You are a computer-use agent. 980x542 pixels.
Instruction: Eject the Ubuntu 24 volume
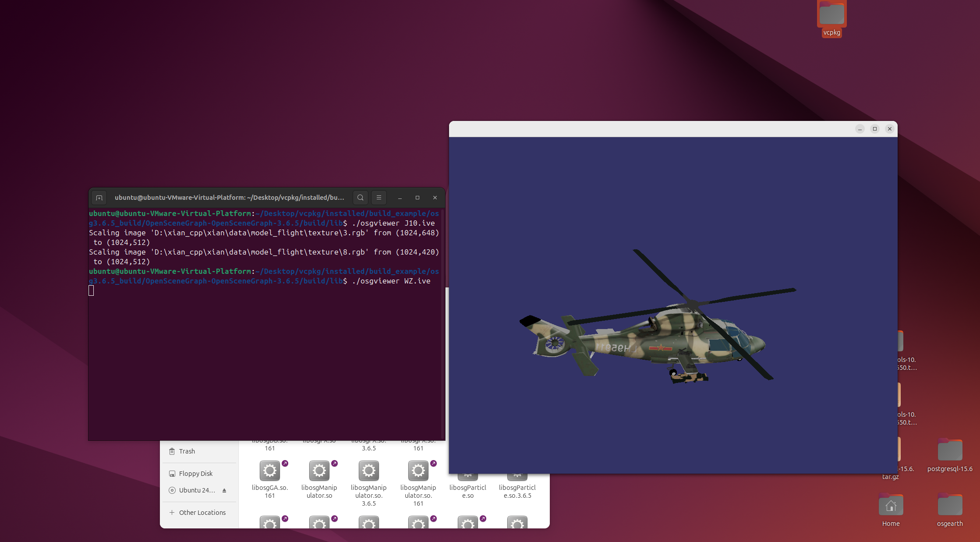click(x=224, y=490)
